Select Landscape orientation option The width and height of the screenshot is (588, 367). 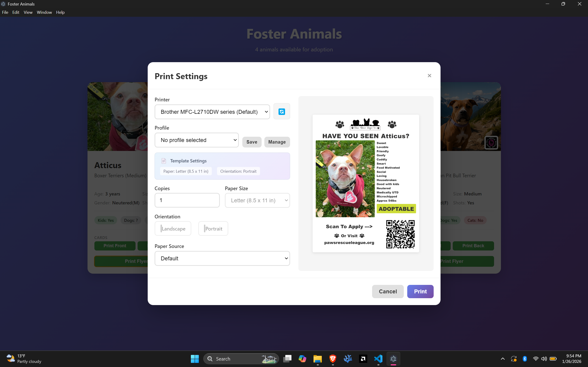(x=173, y=228)
